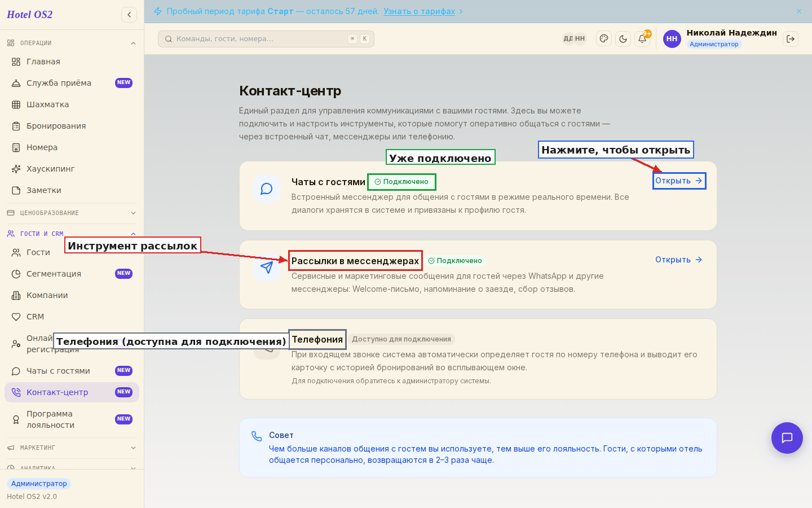This screenshot has height=508, width=812.
Task: Click the Бронирования clipboard icon
Action: pyautogui.click(x=16, y=126)
